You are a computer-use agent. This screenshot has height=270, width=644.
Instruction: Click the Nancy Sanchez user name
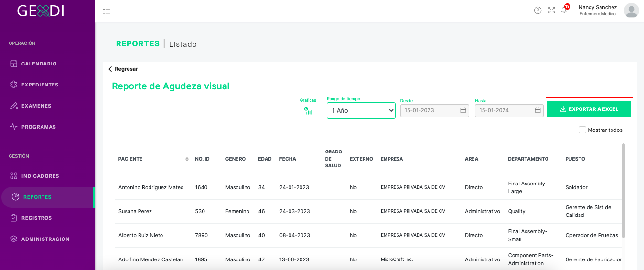coord(598,7)
